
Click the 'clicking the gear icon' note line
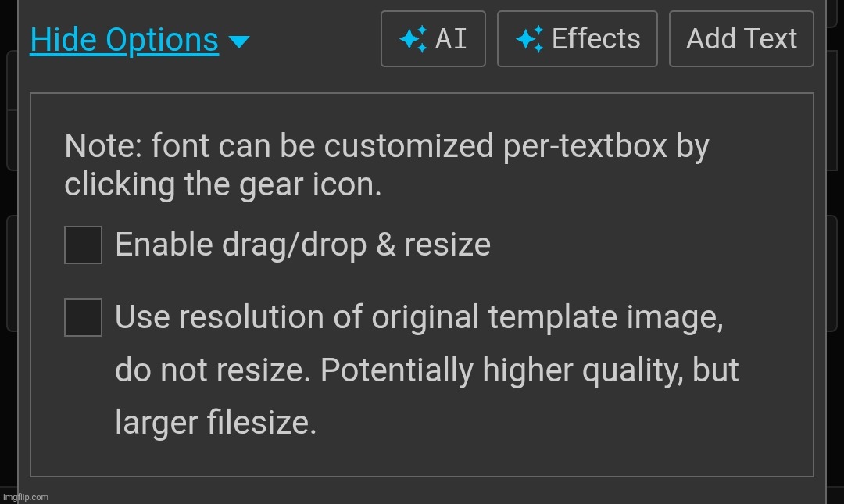click(x=223, y=184)
